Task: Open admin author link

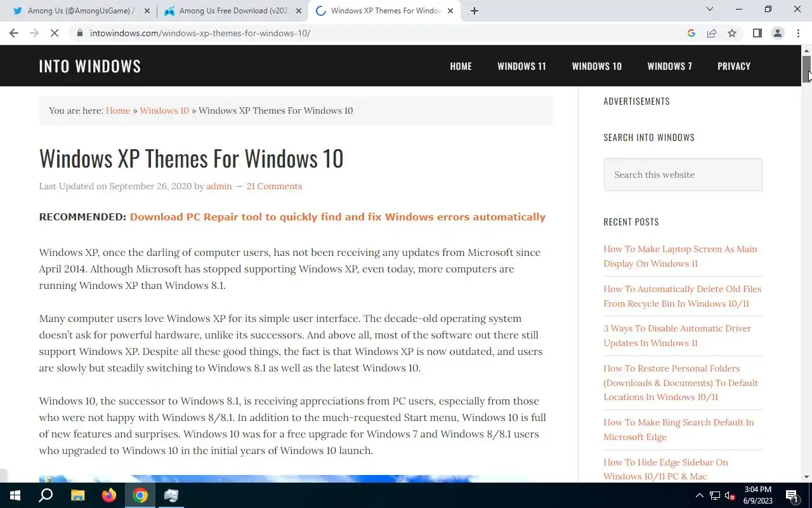Action: coord(219,186)
